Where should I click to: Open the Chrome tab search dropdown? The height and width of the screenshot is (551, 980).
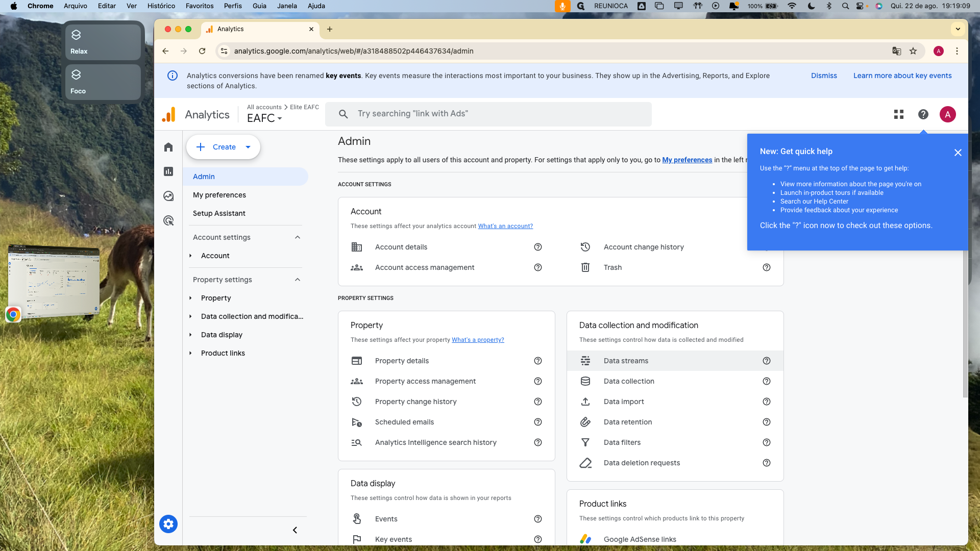point(958,29)
